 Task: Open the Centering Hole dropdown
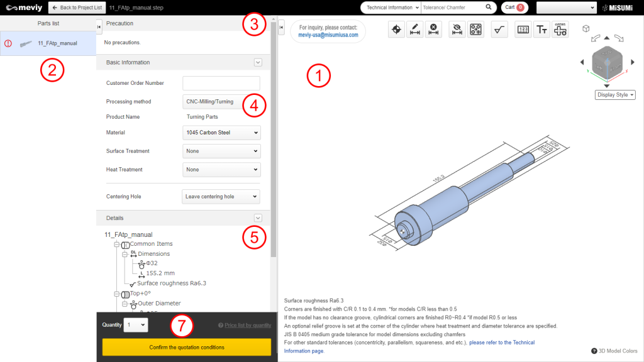point(221,196)
